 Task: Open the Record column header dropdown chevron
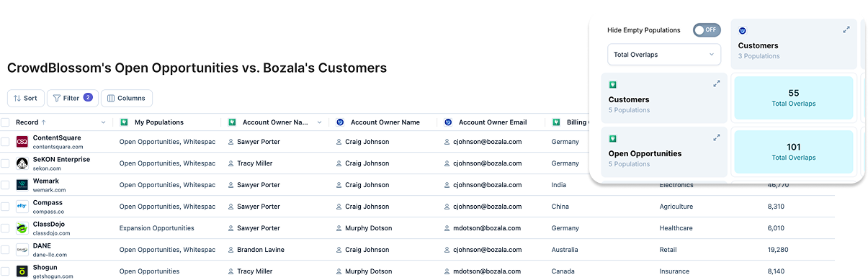(x=104, y=122)
